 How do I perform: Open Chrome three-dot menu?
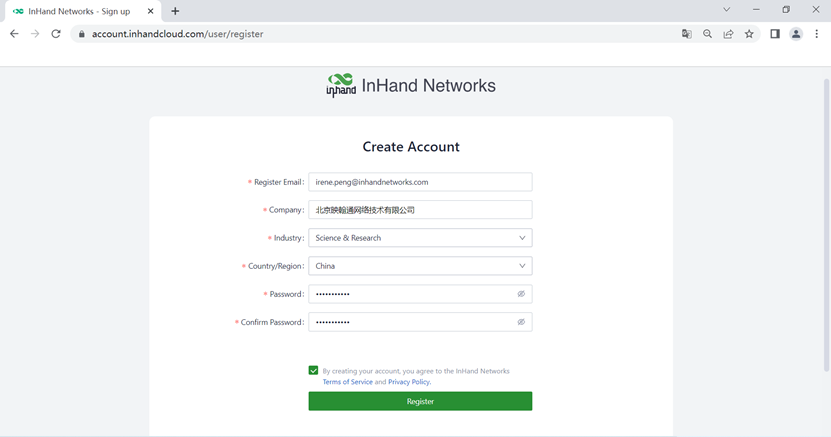pos(817,34)
